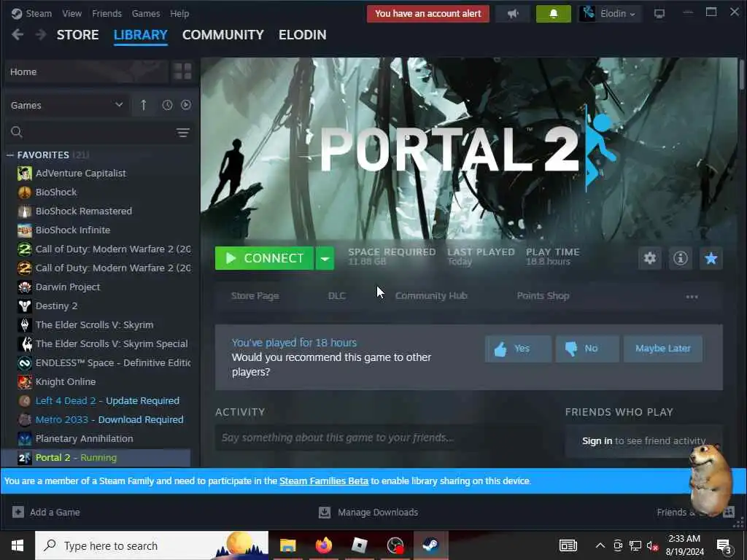Open Windows Start menu
The image size is (747, 560).
point(18,545)
